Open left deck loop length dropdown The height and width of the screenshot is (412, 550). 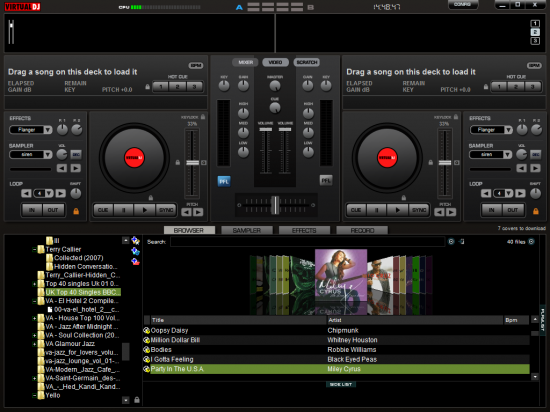click(x=49, y=193)
